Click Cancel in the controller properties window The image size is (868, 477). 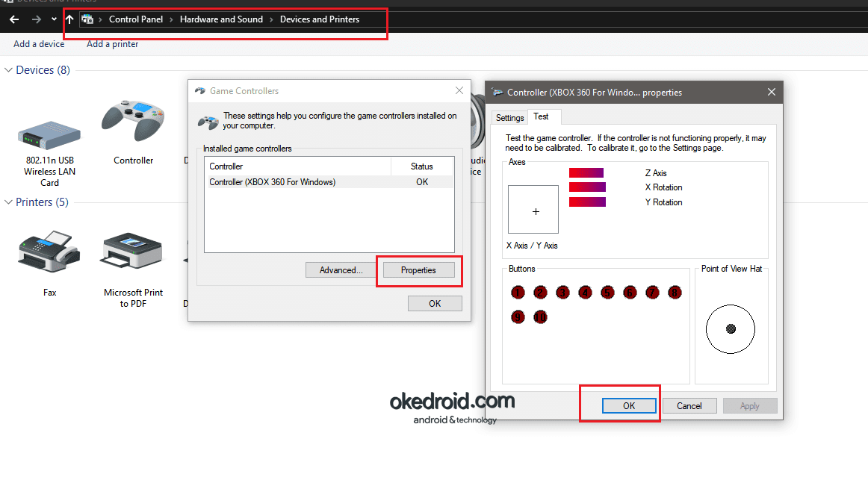pos(689,405)
